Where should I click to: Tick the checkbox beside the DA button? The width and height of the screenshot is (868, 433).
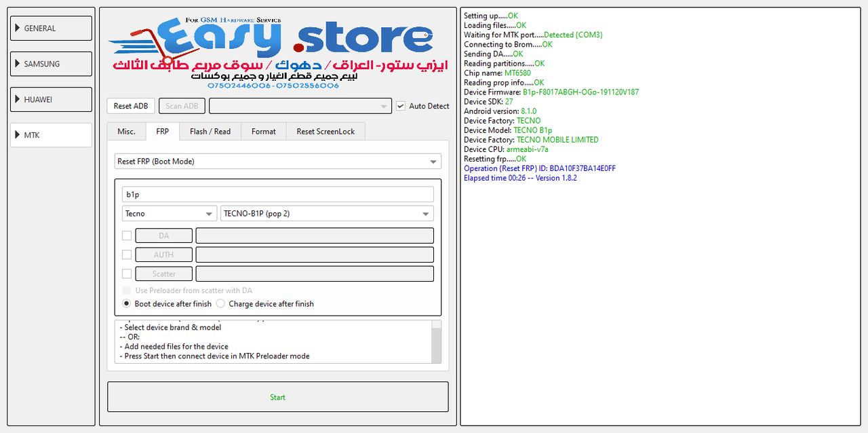(x=127, y=236)
